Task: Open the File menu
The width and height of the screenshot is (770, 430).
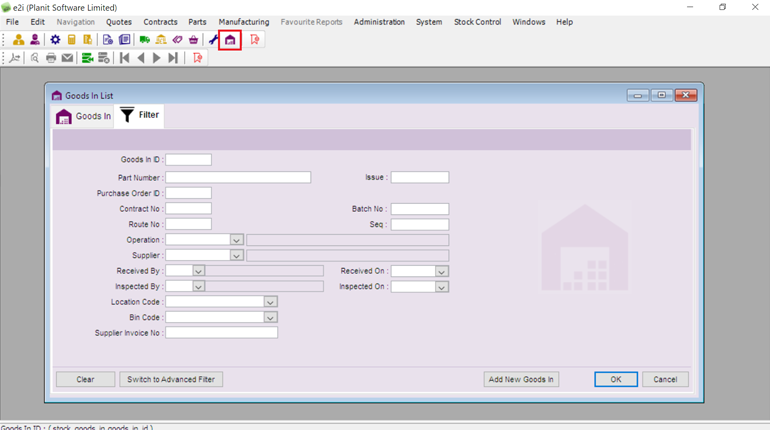Action: 12,22
